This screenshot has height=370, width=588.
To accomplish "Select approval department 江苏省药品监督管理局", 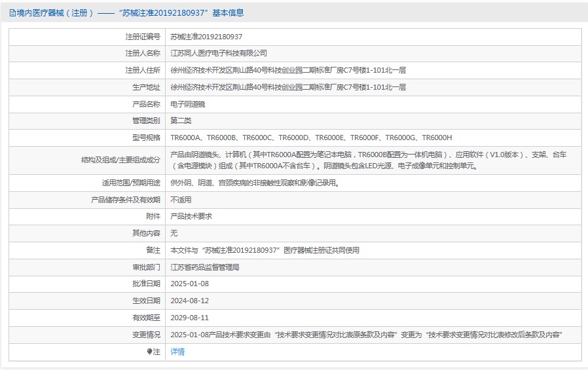I will (205, 267).
